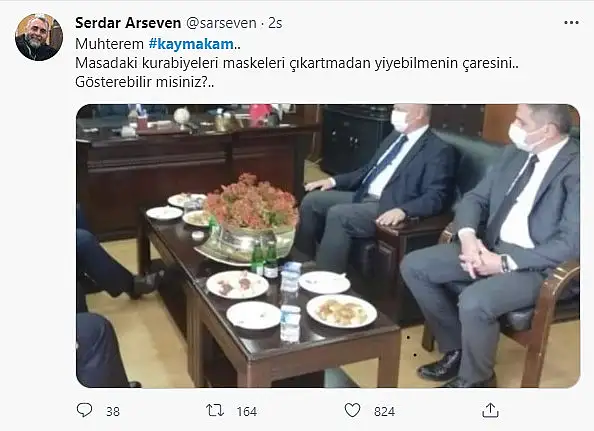Viewport: 594px width, 431px height.
Task: Like the tweet with the heart icon
Action: point(352,411)
